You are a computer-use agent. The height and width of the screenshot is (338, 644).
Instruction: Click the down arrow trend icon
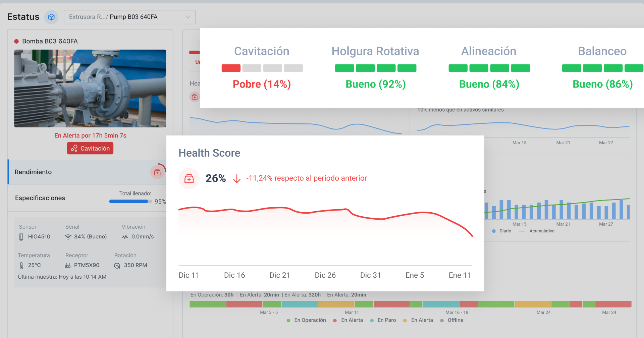[237, 179]
